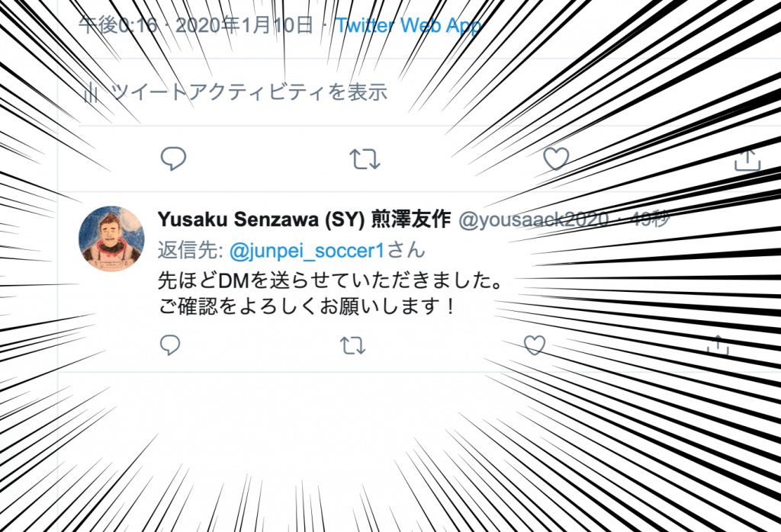Screen dimensions: 781x532
Task: Click the line ご確認をよろしくお願いします！
Action: pyautogui.click(x=307, y=306)
